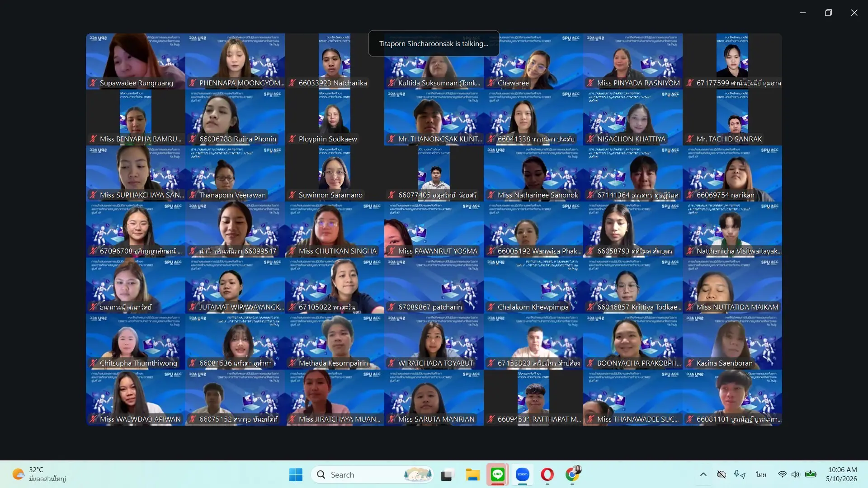Click the Titaporn Sincharoonsak is talking banner
Image resolution: width=868 pixels, height=488 pixels.
[x=434, y=43]
